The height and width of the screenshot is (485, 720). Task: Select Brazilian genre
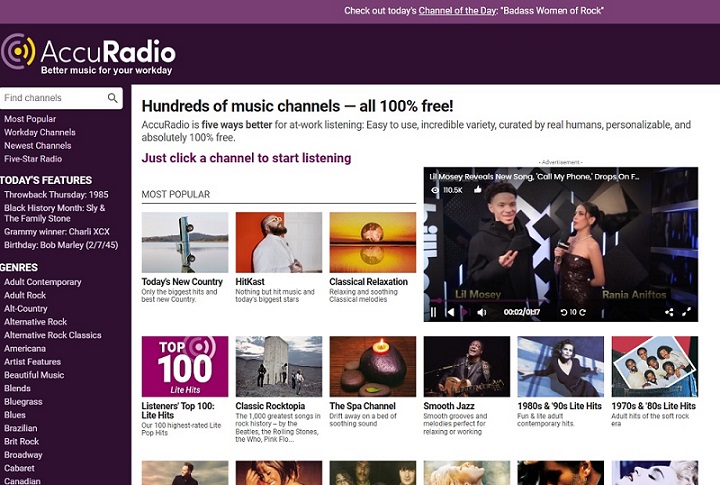click(21, 429)
